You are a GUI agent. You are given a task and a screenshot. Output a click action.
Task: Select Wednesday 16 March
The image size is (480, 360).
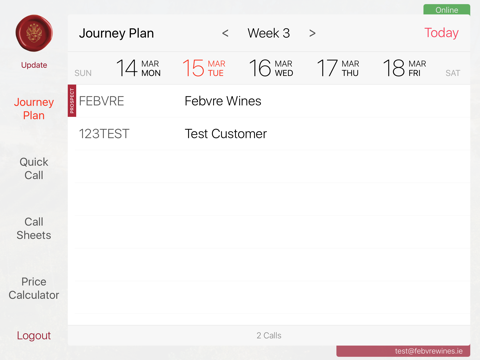click(x=271, y=68)
